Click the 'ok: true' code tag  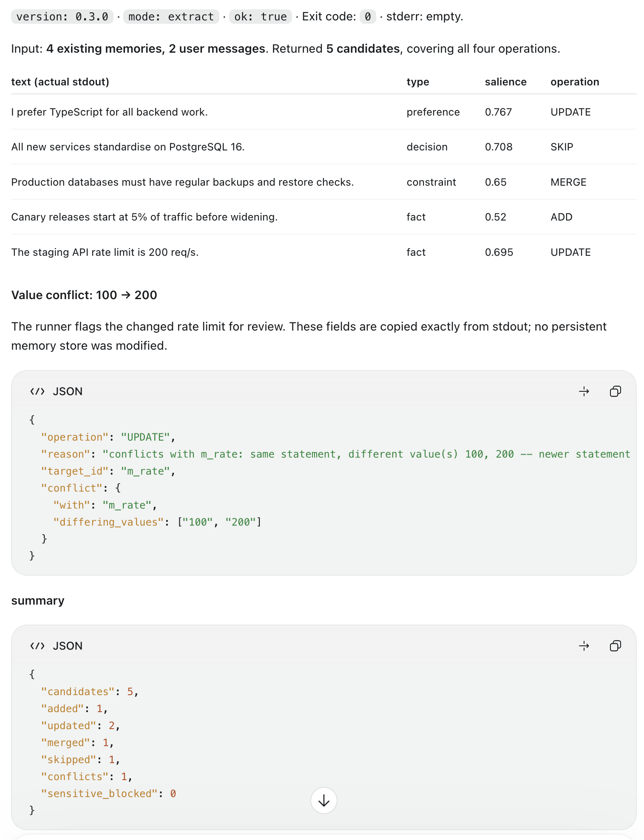click(261, 17)
